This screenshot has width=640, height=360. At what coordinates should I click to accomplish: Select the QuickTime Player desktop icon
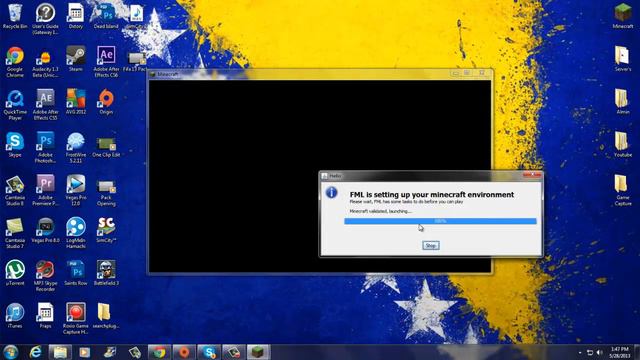15,104
